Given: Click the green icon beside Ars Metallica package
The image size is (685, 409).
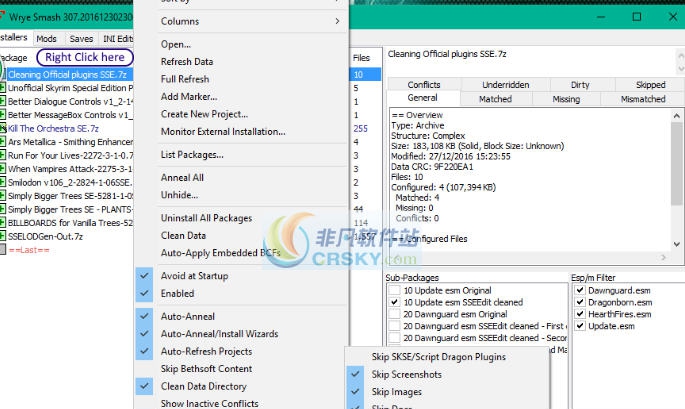Looking at the screenshot, I should (x=2, y=142).
